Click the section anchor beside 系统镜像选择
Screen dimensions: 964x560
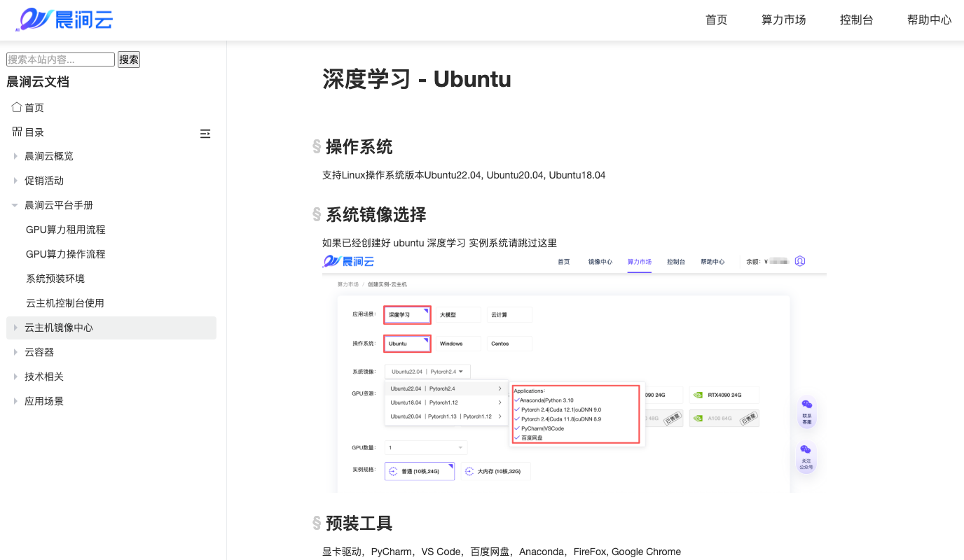tap(317, 215)
